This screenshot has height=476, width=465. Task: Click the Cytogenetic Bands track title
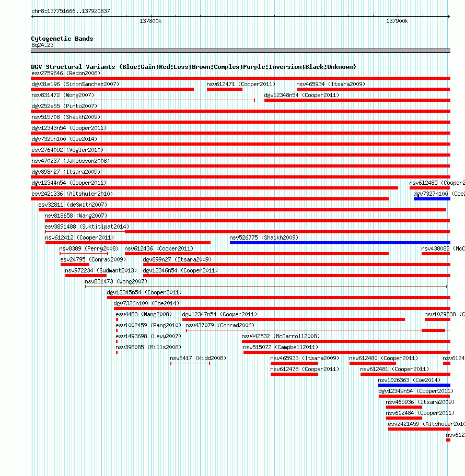(62, 39)
